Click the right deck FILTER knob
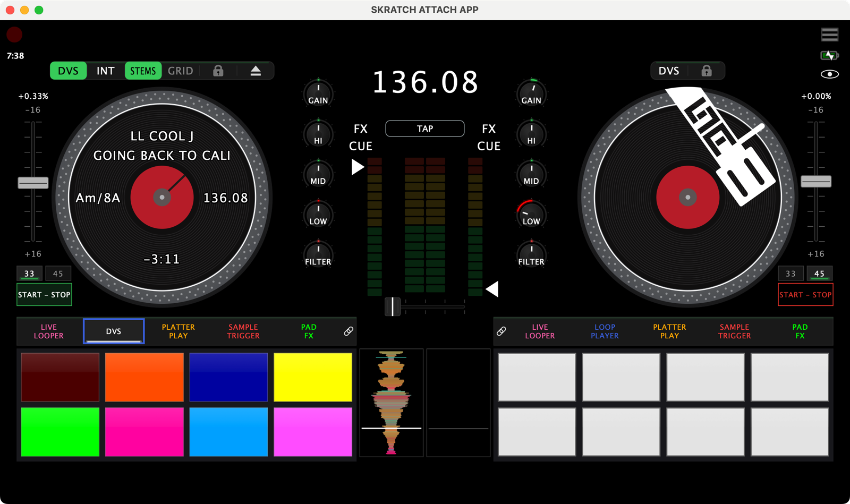This screenshot has width=850, height=504. coord(531,254)
